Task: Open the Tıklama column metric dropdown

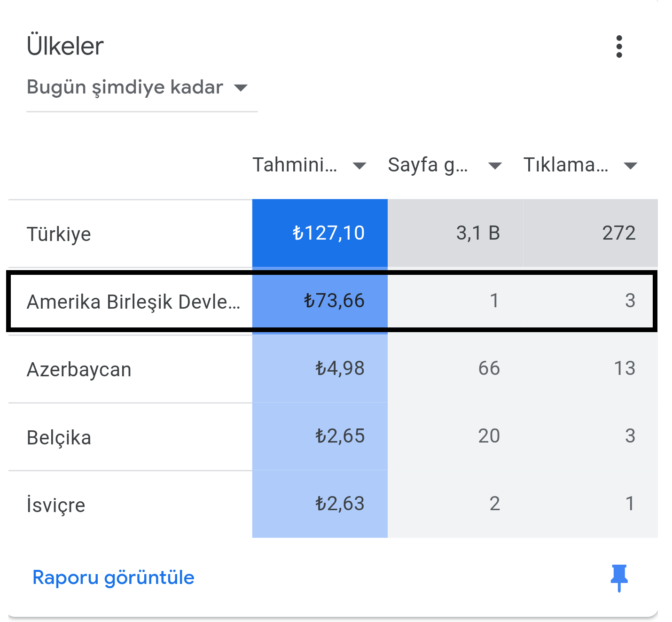Action: 581,165
